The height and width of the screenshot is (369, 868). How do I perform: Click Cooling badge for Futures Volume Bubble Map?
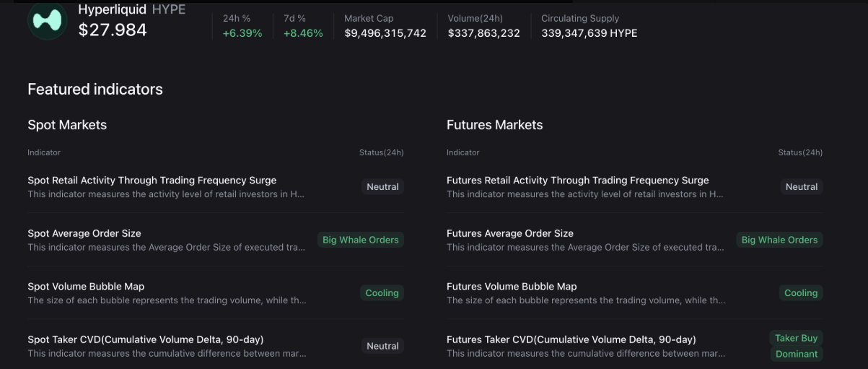800,293
